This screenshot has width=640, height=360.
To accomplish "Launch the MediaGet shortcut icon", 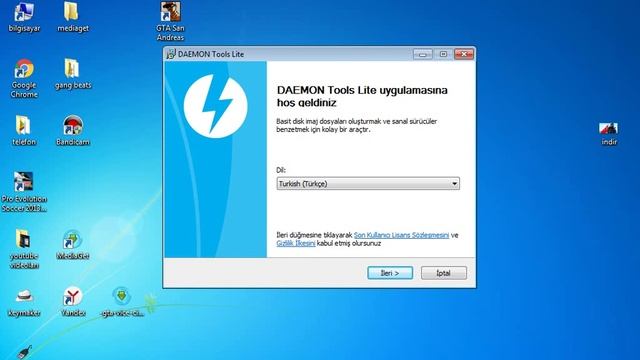I will 73,245.
